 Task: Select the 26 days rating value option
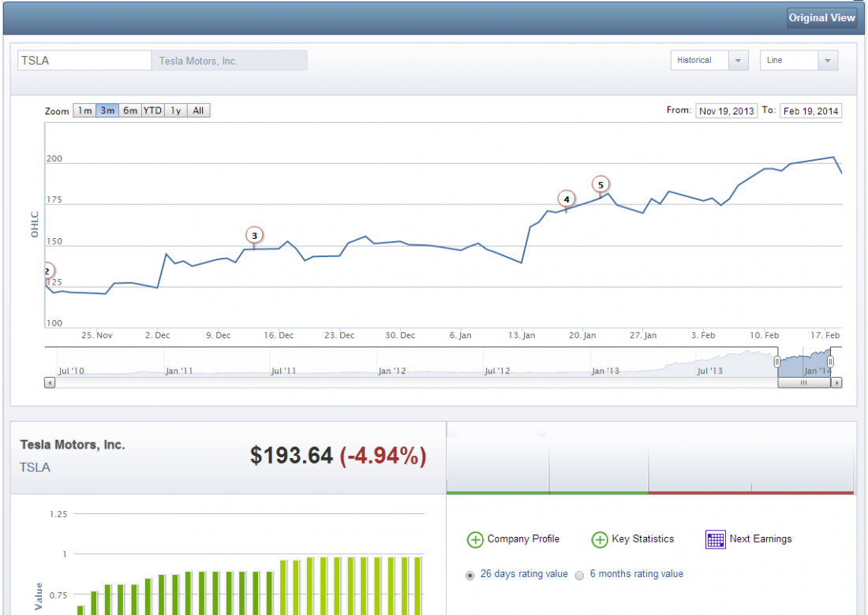[470, 575]
